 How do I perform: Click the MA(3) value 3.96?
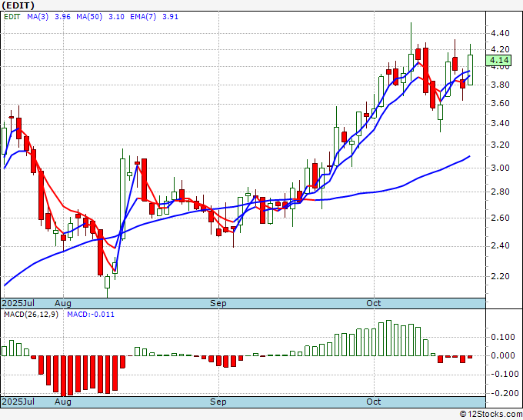[x=62, y=17]
